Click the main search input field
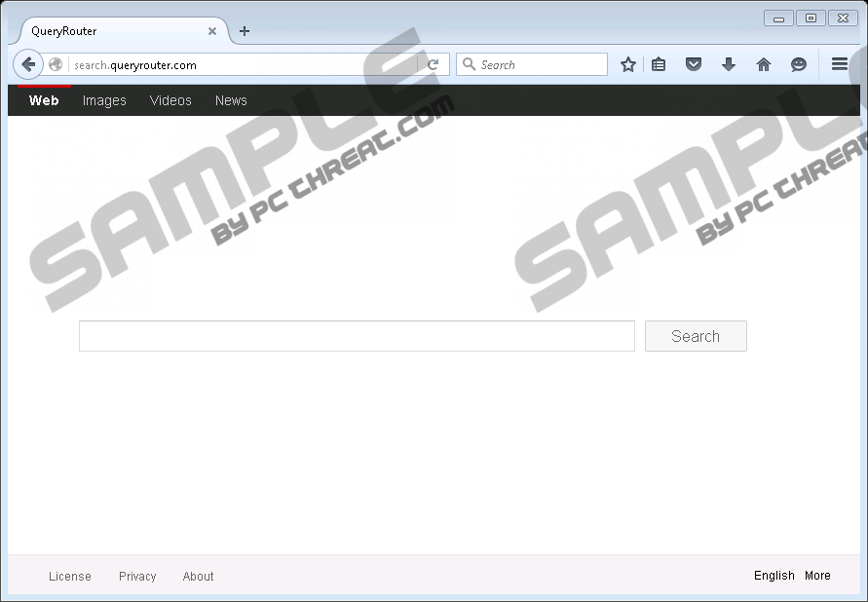 coord(357,336)
